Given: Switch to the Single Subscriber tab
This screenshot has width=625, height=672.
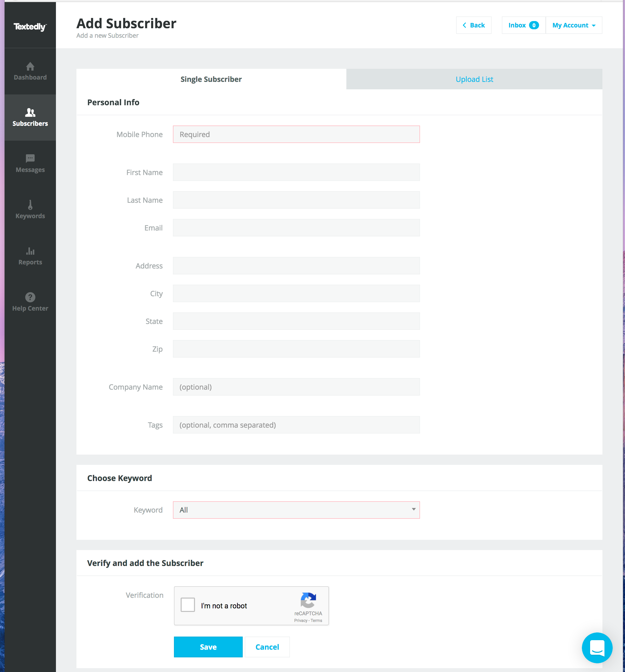Looking at the screenshot, I should click(x=211, y=79).
